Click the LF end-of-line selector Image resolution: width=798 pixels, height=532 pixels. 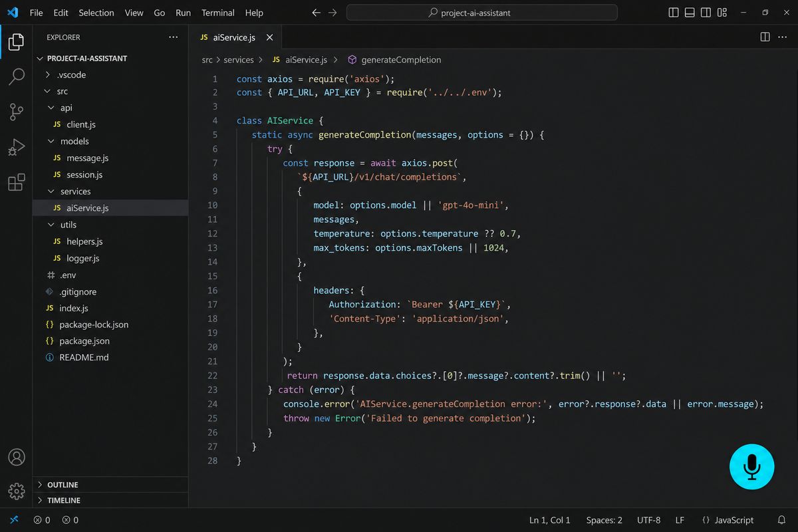pos(680,520)
